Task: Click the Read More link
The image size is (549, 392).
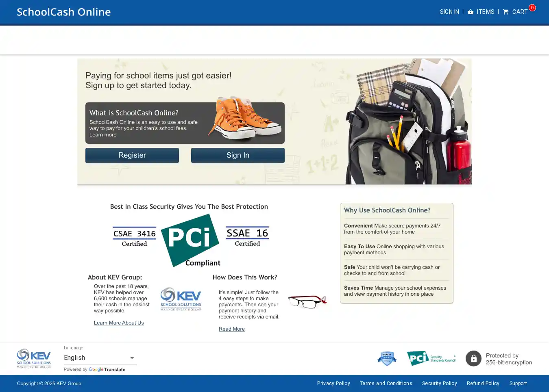Action: click(x=231, y=329)
